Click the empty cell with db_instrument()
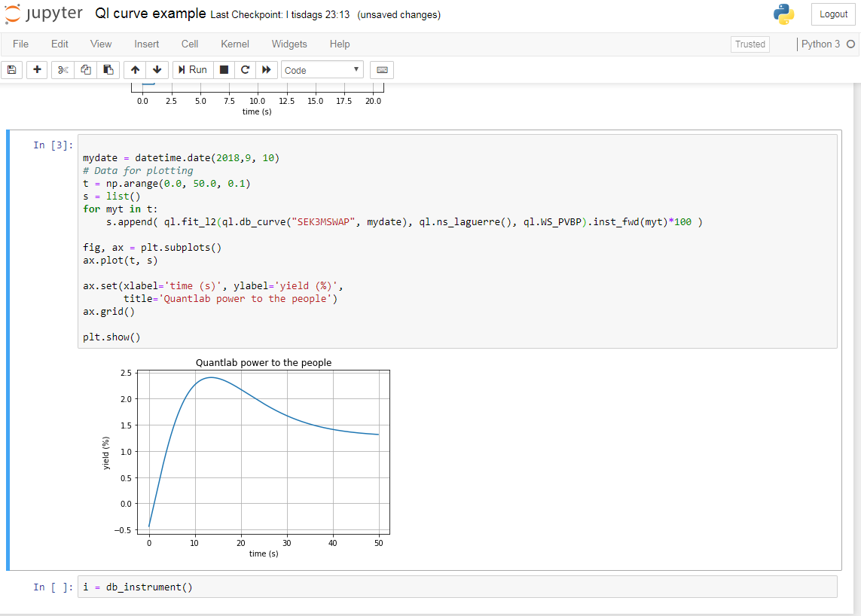This screenshot has width=861, height=616. click(x=457, y=587)
